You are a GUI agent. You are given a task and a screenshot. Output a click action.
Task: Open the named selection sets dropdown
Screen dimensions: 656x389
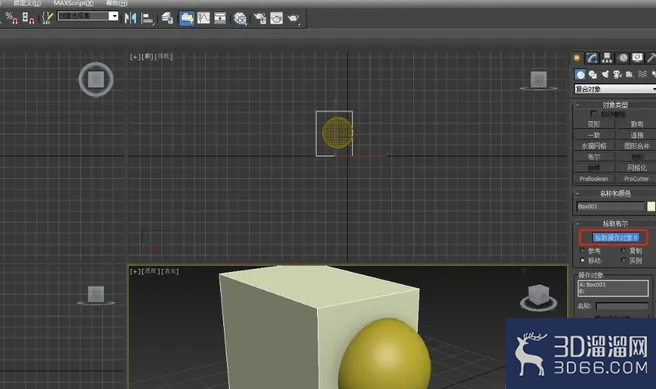[x=113, y=16]
